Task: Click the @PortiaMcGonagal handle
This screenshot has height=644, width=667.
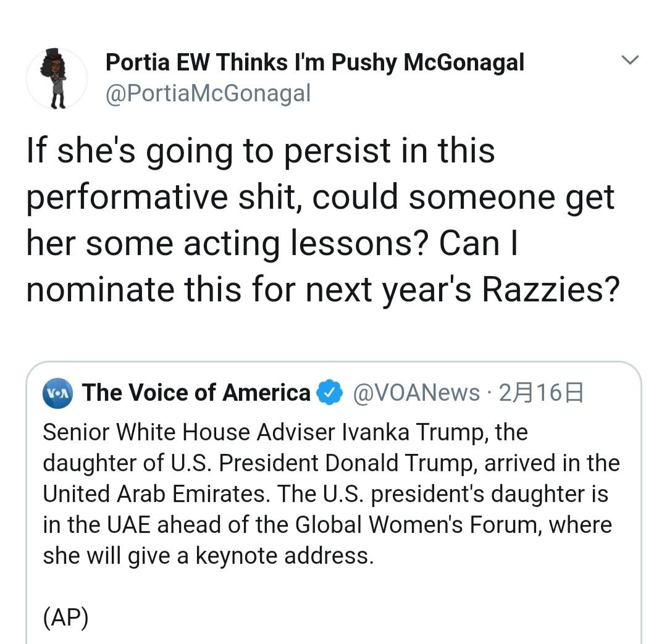Action: (208, 94)
